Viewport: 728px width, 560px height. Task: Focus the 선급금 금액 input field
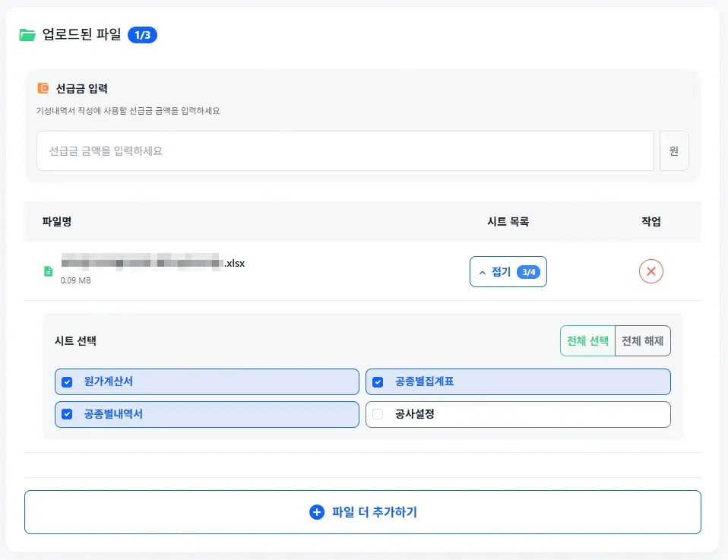click(345, 151)
